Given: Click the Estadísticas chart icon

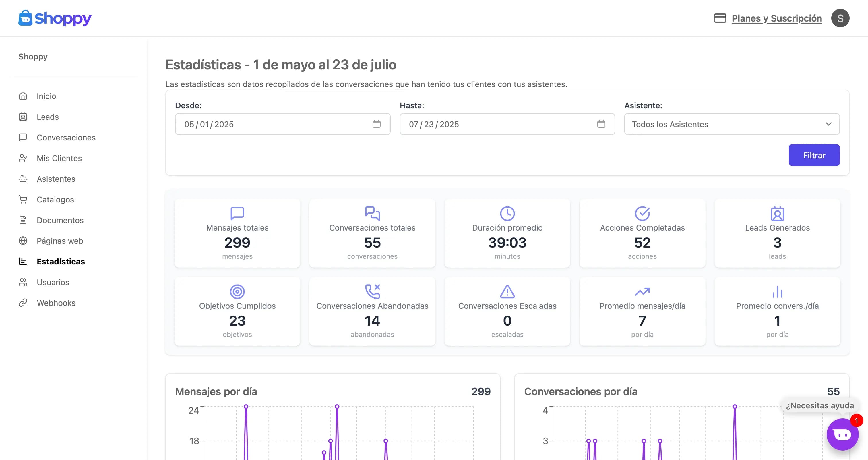Looking at the screenshot, I should tap(23, 262).
